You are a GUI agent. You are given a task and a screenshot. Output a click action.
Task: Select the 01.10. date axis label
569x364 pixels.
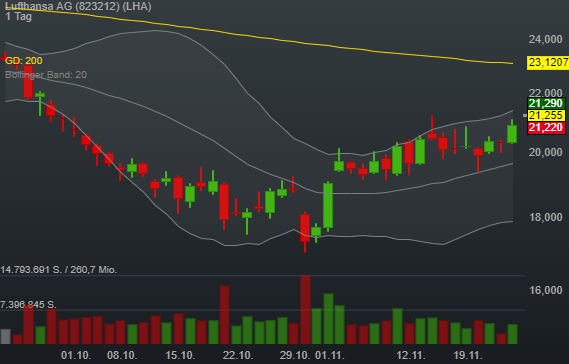pos(76,355)
